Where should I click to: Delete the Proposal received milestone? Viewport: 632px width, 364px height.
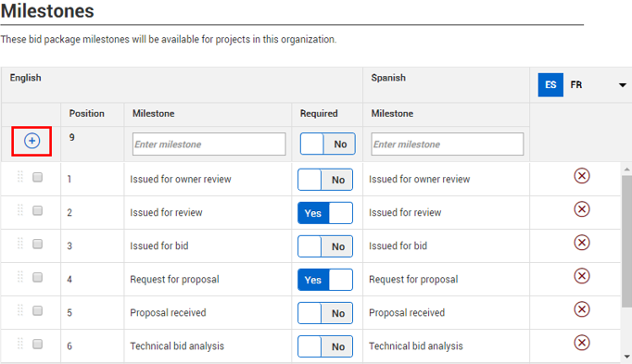(x=582, y=309)
